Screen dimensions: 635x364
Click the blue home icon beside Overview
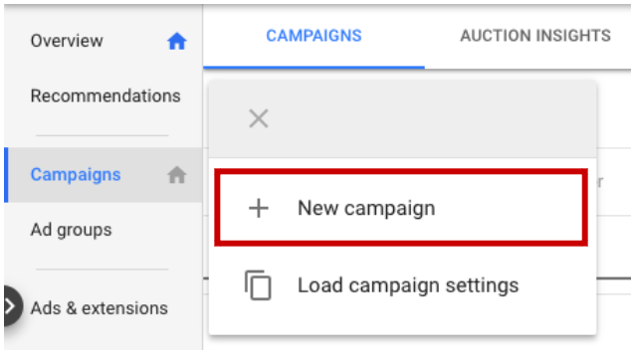point(176,41)
